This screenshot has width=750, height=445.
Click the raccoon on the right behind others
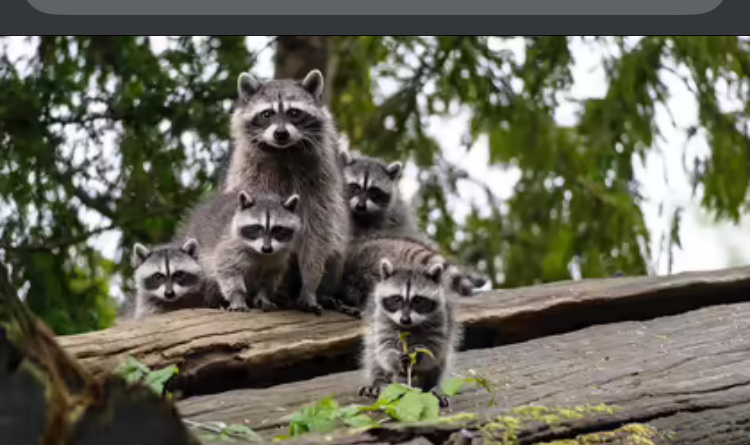coord(370,192)
